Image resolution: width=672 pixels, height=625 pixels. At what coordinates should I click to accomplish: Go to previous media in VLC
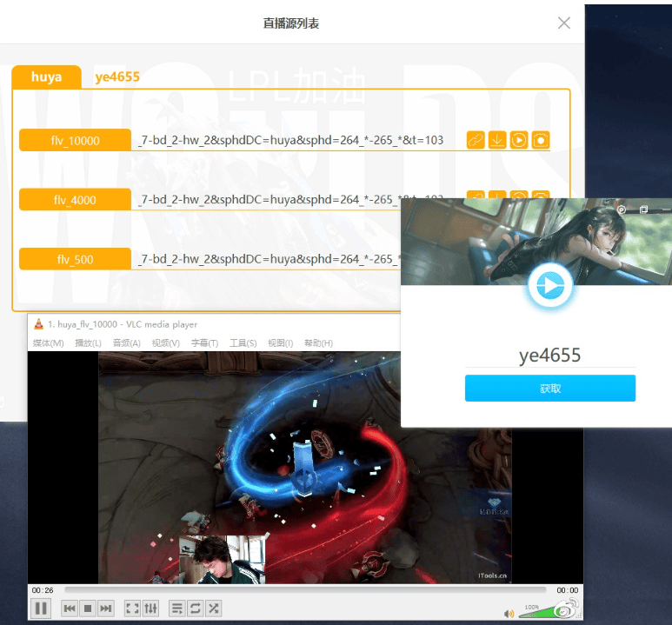(70, 608)
